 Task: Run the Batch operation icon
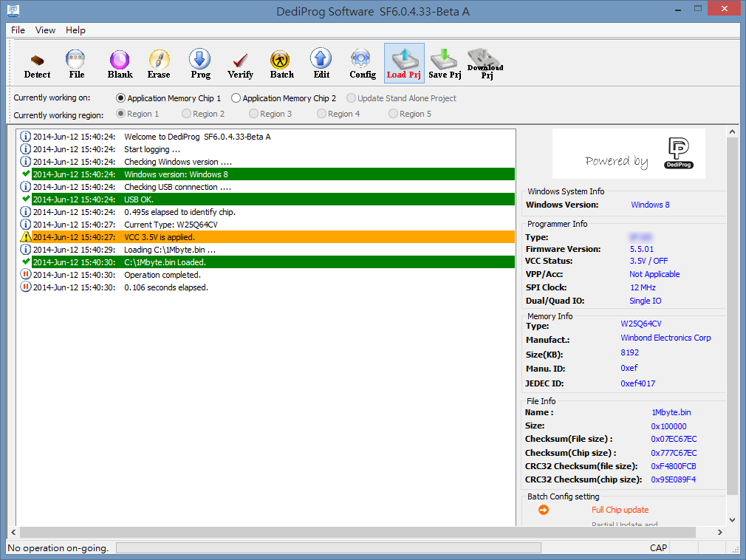tap(281, 64)
